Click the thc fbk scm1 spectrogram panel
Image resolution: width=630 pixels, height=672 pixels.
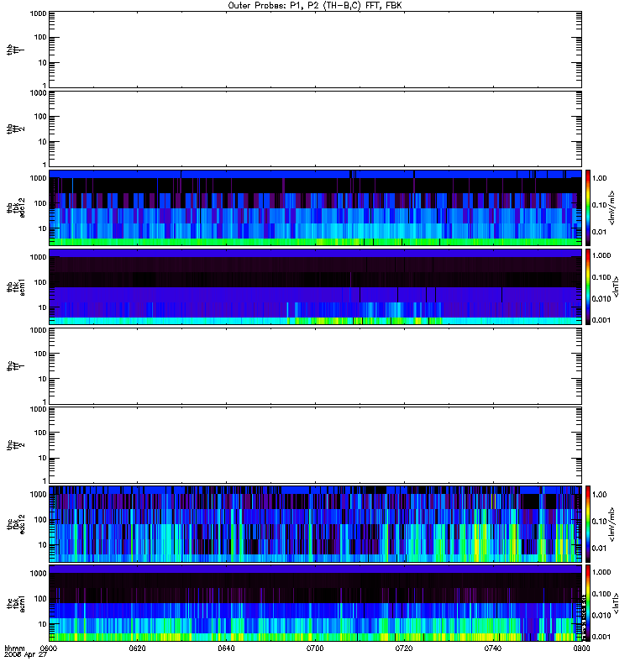click(x=315, y=603)
